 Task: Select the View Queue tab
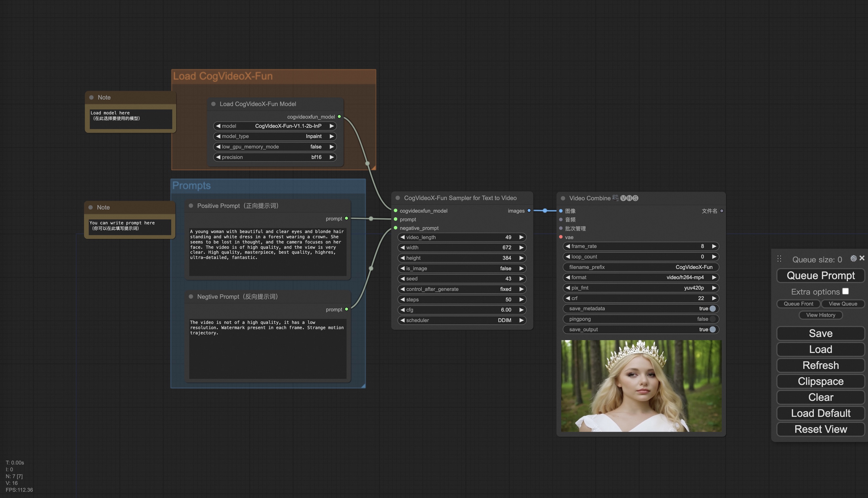point(842,303)
